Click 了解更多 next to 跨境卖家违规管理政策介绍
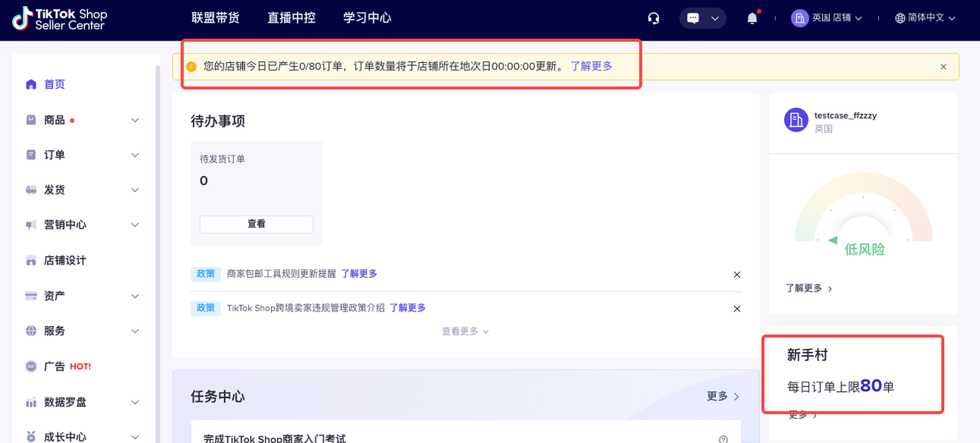Viewport: 980px width, 443px height. pos(407,308)
